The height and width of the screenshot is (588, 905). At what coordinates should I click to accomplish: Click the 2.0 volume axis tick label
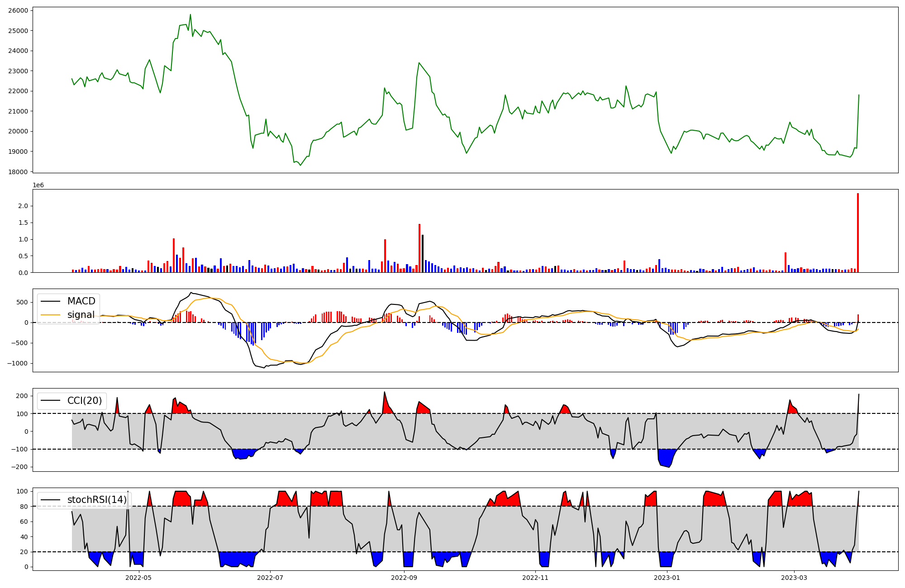(x=24, y=206)
